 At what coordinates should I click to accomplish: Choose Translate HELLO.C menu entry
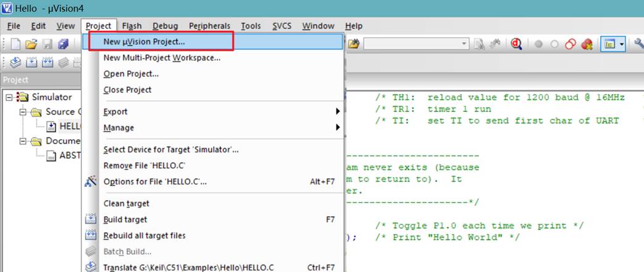(x=213, y=267)
